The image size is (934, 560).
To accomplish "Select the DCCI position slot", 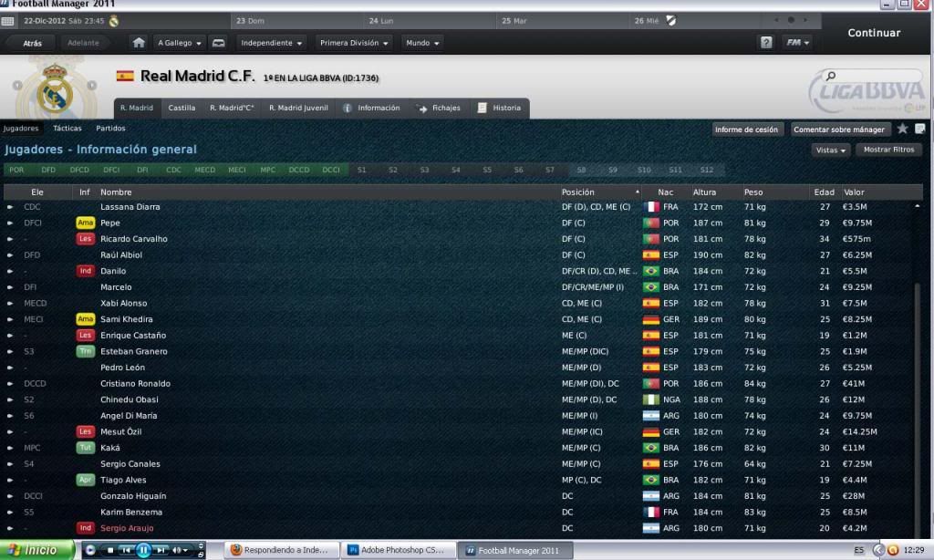I will 331,171.
